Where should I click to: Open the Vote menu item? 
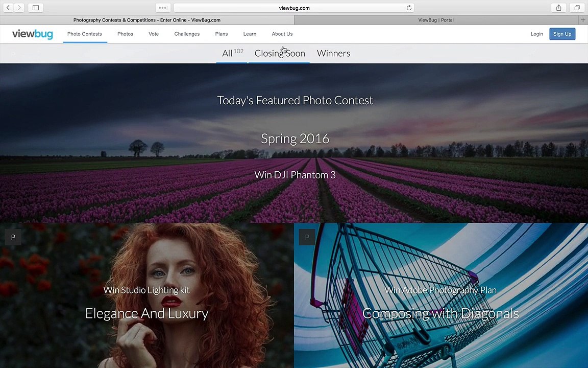(154, 34)
